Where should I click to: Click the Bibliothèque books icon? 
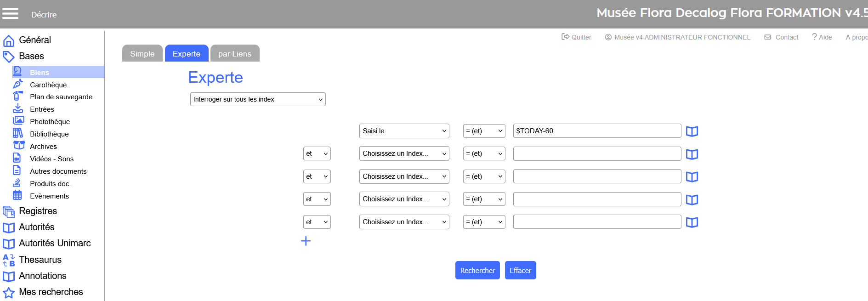coord(18,133)
